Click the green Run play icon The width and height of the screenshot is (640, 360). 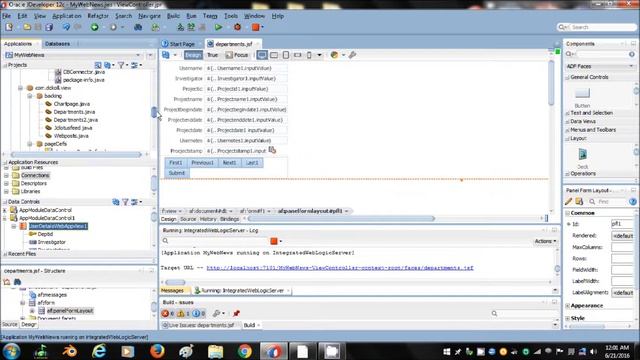[218, 27]
